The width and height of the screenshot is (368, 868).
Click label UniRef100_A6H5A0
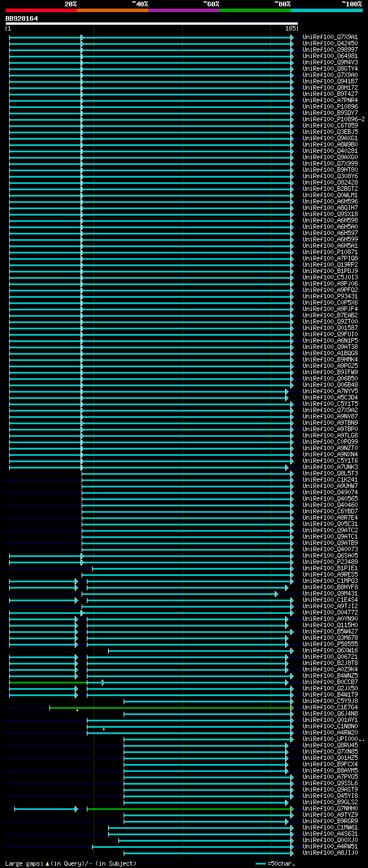(x=330, y=227)
